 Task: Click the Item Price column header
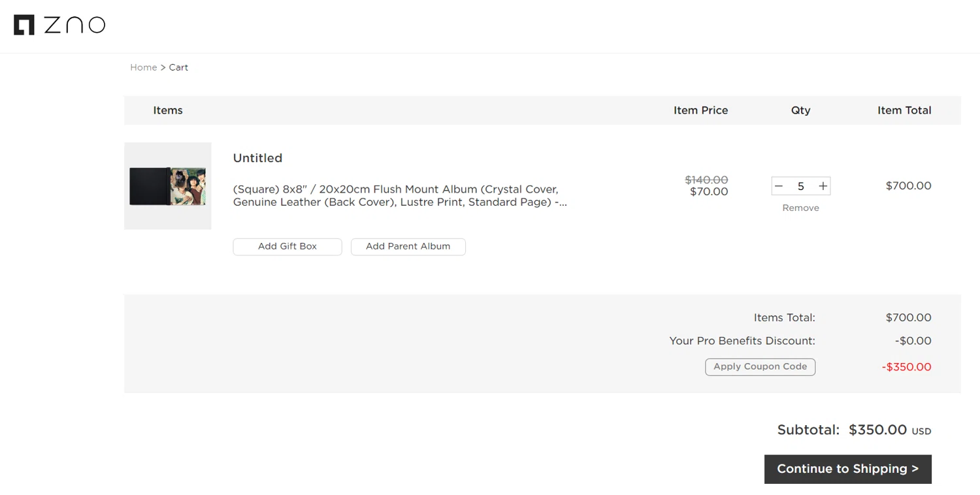pyautogui.click(x=700, y=110)
